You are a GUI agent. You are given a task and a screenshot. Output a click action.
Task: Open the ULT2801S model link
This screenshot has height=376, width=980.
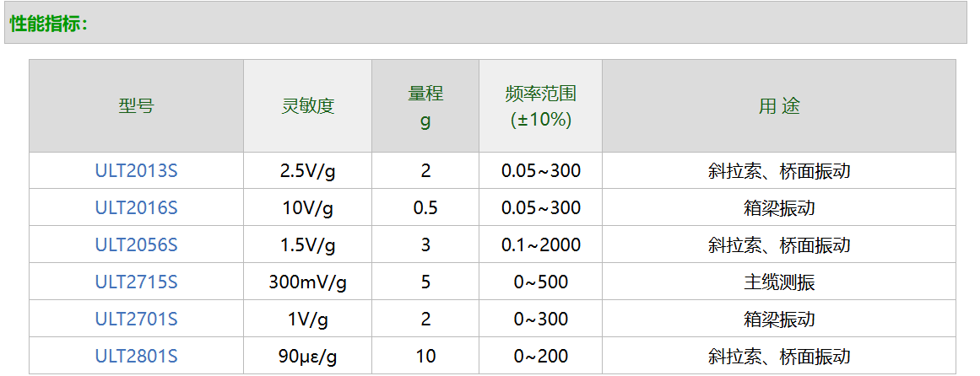click(136, 357)
